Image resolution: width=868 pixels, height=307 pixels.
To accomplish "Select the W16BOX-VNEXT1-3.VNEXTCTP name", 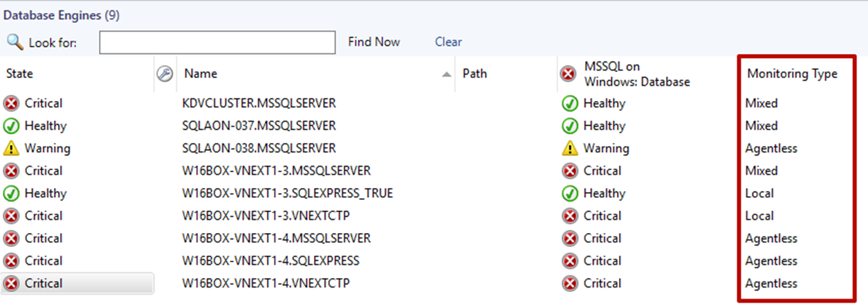I will point(266,216).
